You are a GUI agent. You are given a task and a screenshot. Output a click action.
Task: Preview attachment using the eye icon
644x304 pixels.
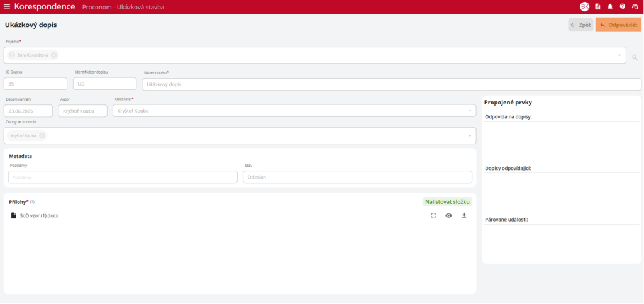pyautogui.click(x=448, y=215)
